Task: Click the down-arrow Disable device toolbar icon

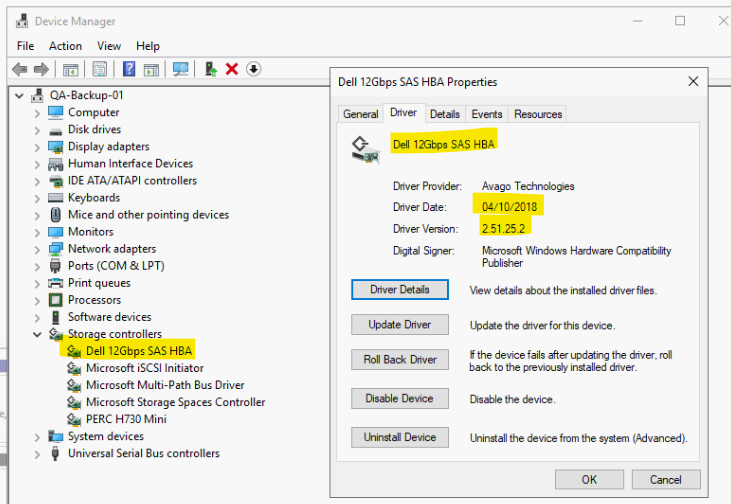Action: [x=254, y=69]
